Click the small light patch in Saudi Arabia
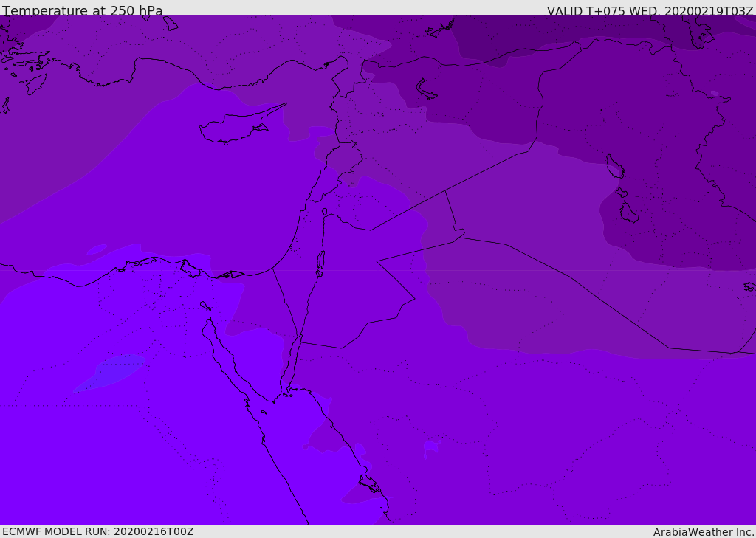 coord(431,447)
